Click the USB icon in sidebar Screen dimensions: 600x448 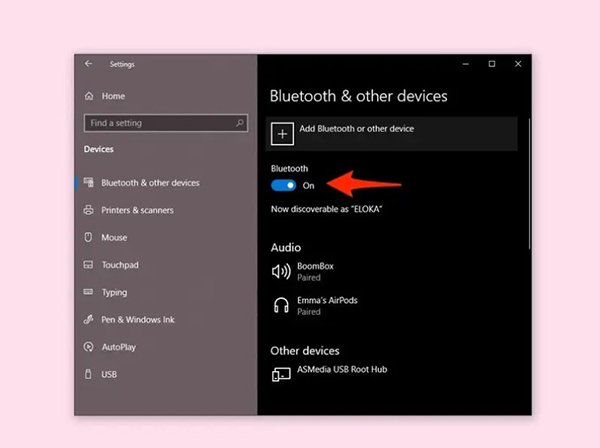(88, 374)
